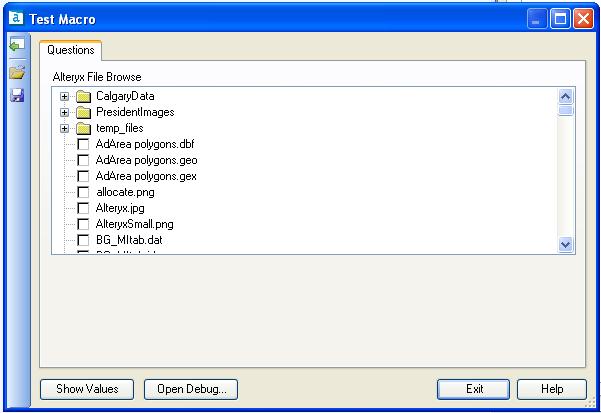This screenshot has height=413, width=601.
Task: Expand the CalgaryData tree node
Action: tap(64, 97)
